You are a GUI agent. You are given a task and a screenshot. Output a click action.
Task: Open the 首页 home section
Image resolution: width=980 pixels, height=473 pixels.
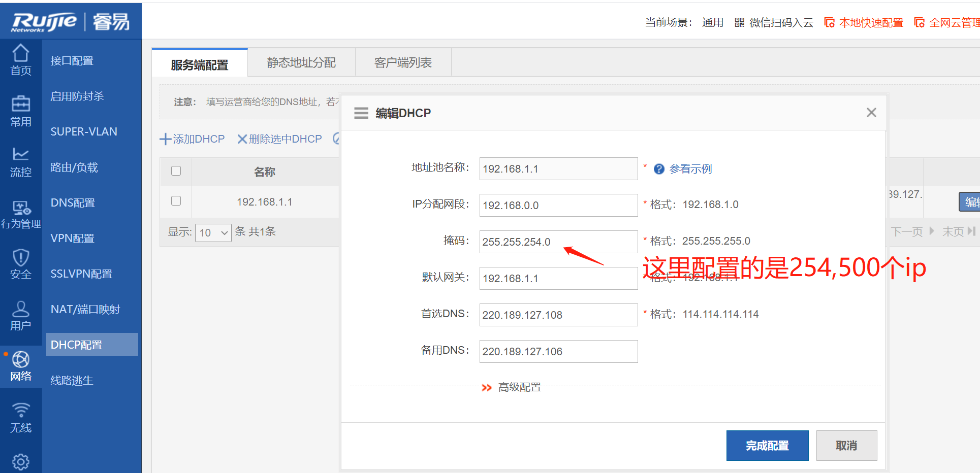[x=21, y=60]
